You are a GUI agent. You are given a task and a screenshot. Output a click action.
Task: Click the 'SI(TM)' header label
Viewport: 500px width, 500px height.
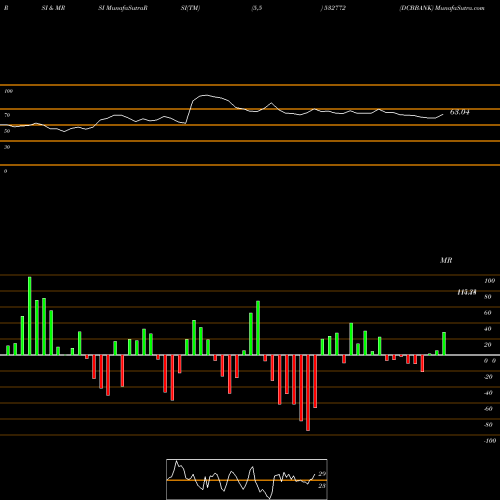pos(190,8)
